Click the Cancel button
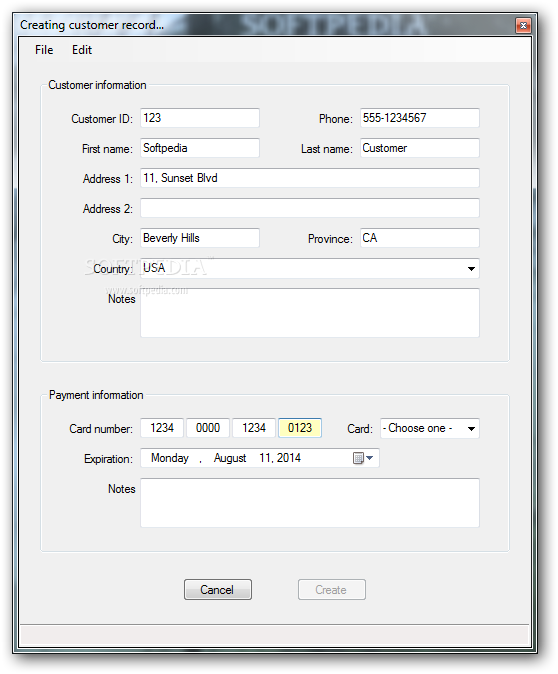The image size is (558, 674). [x=218, y=589]
